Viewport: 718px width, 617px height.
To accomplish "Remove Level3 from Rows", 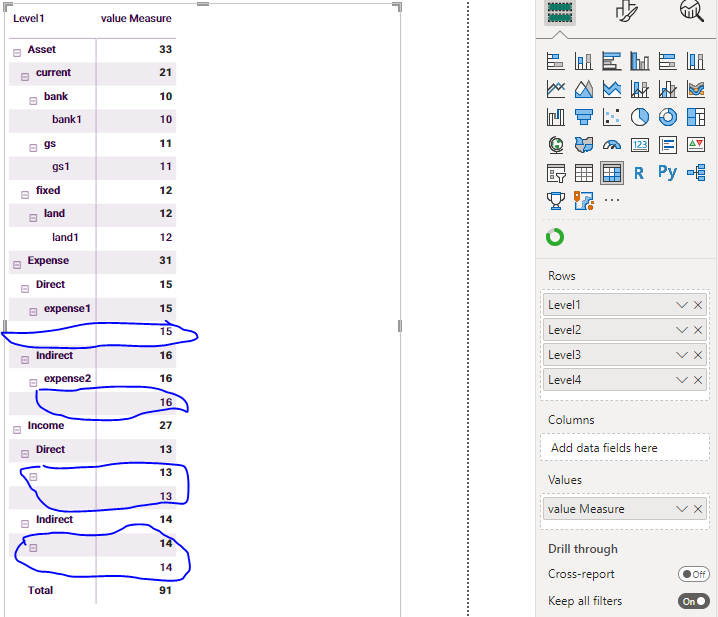I will (x=698, y=355).
